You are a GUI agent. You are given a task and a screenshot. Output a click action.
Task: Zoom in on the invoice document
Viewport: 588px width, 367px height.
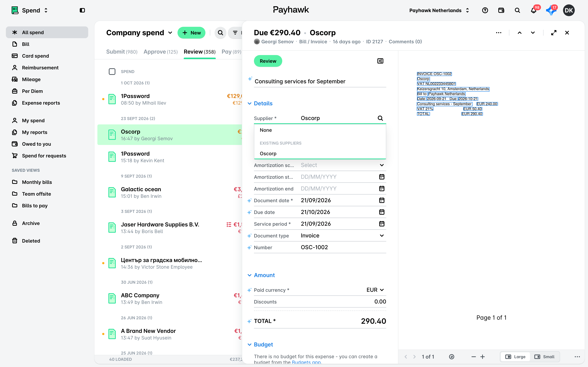[483, 357]
